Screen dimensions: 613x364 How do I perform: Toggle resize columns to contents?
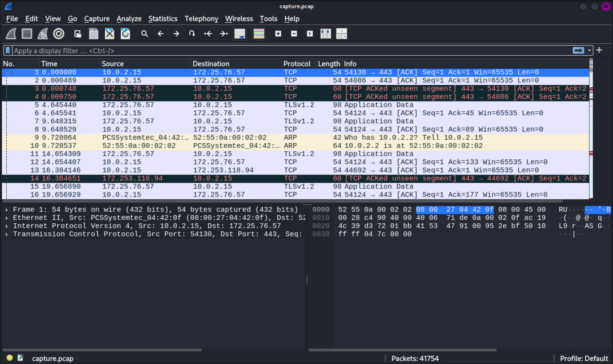pyautogui.click(x=325, y=34)
